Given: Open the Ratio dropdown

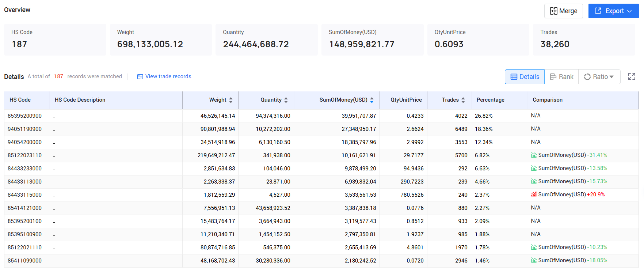Looking at the screenshot, I should pos(599,77).
